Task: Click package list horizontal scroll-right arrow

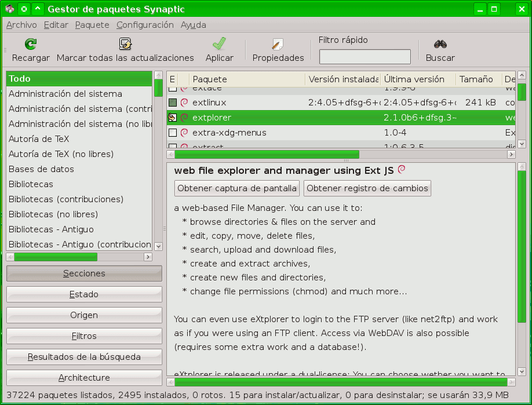Action: 511,155
